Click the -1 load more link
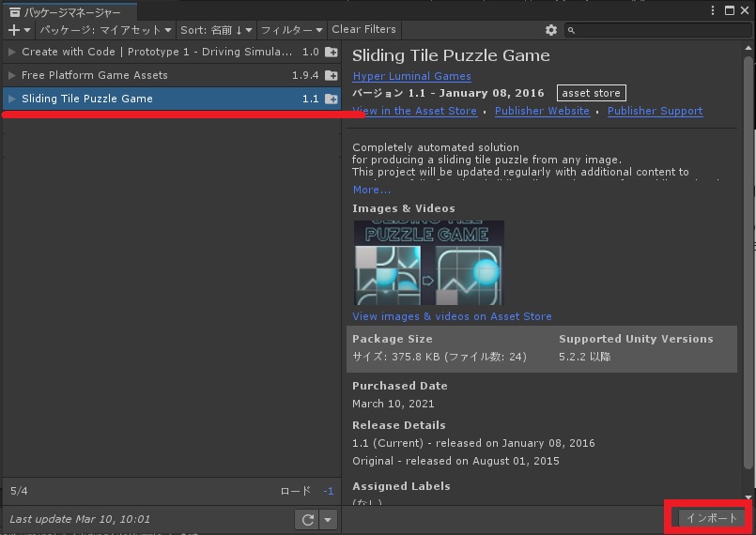This screenshot has height=535, width=756. pyautogui.click(x=329, y=491)
